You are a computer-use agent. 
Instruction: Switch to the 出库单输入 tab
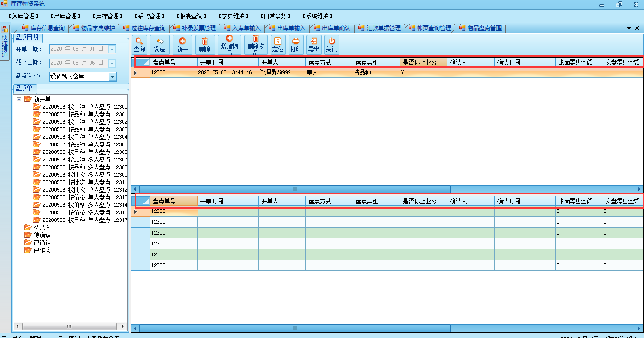point(287,28)
